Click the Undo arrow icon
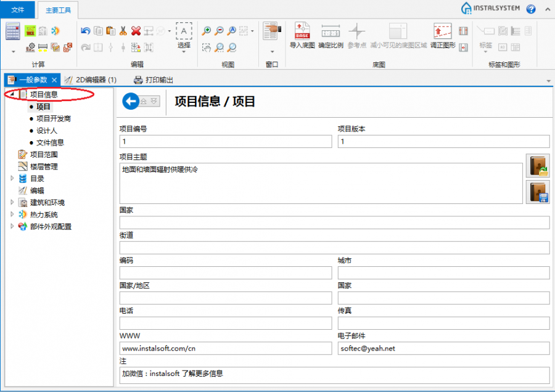The image size is (555, 392). [x=86, y=31]
